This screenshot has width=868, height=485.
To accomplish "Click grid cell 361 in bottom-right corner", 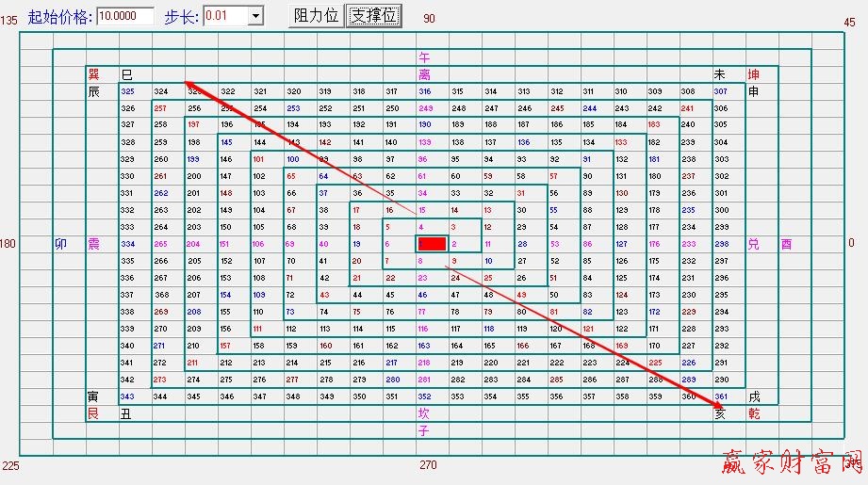I will (721, 396).
